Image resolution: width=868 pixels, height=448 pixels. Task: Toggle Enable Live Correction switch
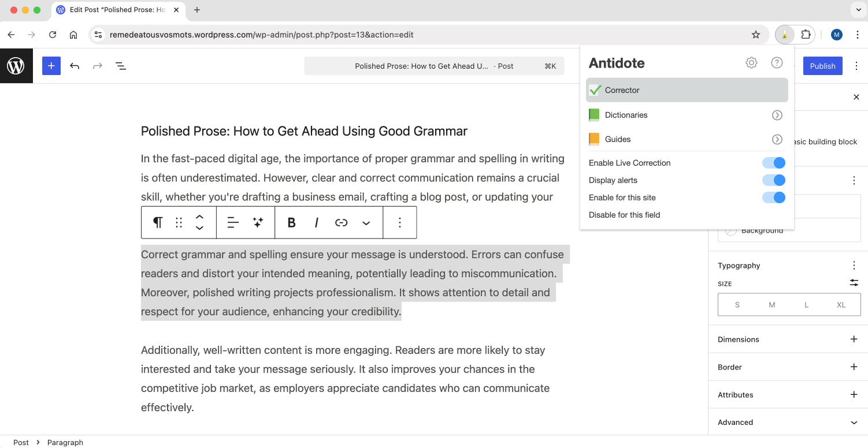[x=774, y=163]
